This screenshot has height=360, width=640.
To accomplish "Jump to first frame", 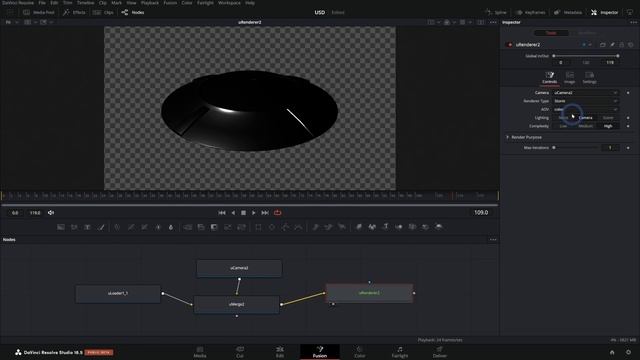I will tap(222, 213).
